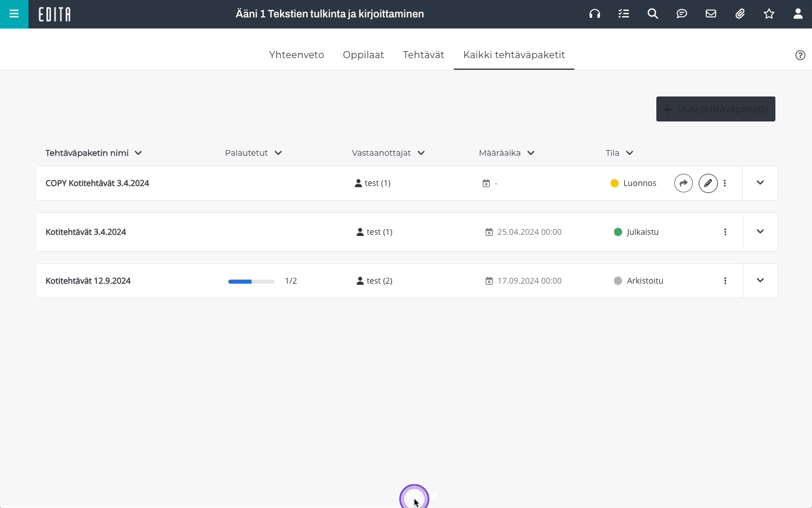
Task: Open the hamburger main menu
Action: click(14, 14)
